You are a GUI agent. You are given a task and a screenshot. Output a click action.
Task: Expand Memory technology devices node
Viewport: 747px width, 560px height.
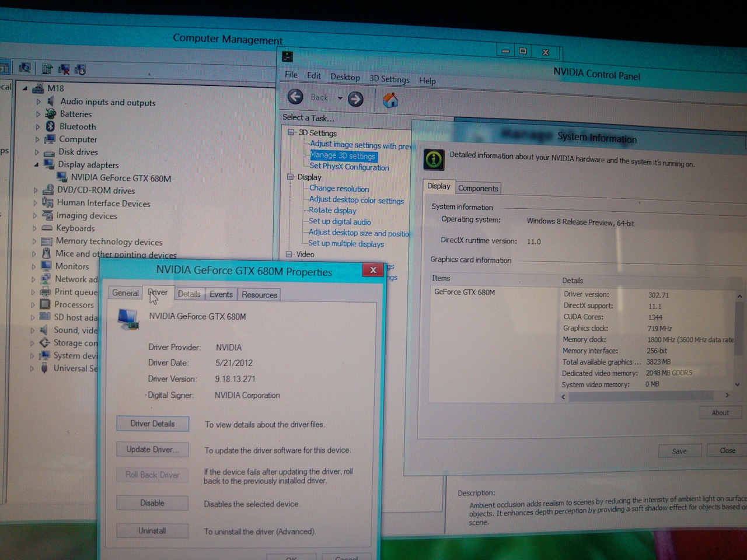click(x=34, y=241)
